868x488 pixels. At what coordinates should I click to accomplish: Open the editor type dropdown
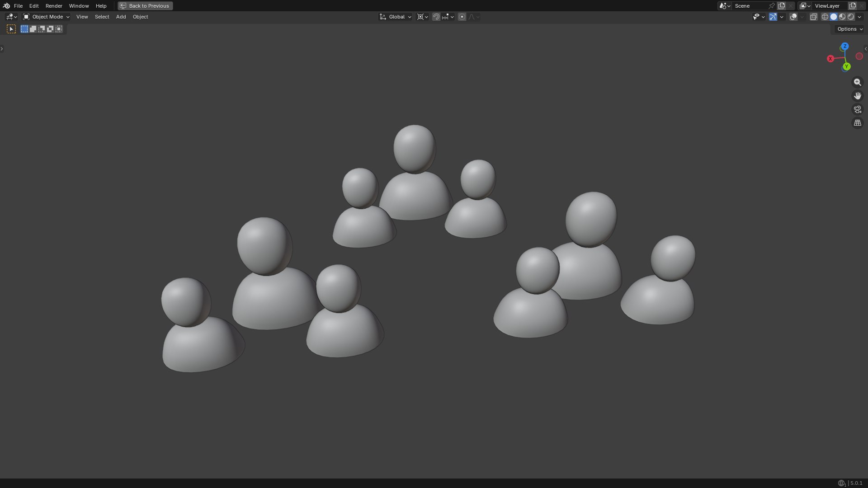point(11,17)
